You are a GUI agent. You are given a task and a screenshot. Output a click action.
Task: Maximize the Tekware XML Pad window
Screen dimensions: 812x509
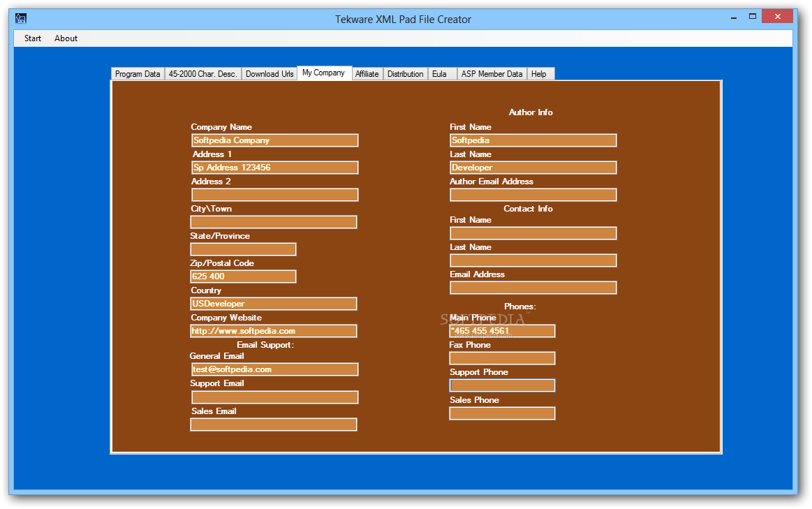[x=753, y=17]
